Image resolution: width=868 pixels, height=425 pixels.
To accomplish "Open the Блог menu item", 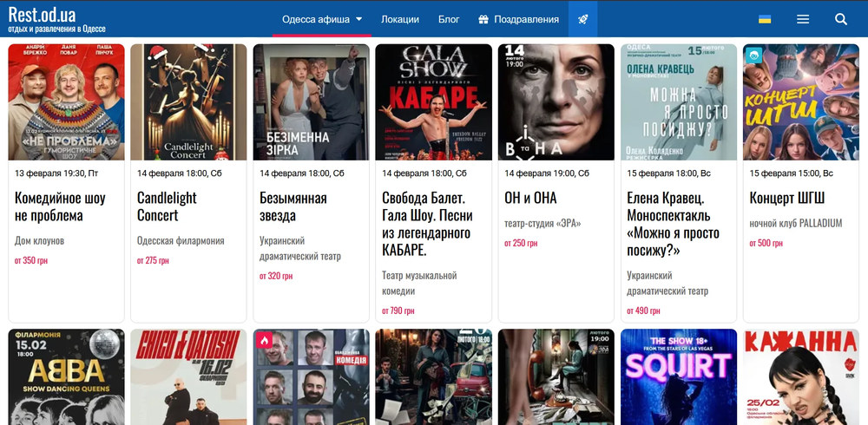I will coord(449,19).
